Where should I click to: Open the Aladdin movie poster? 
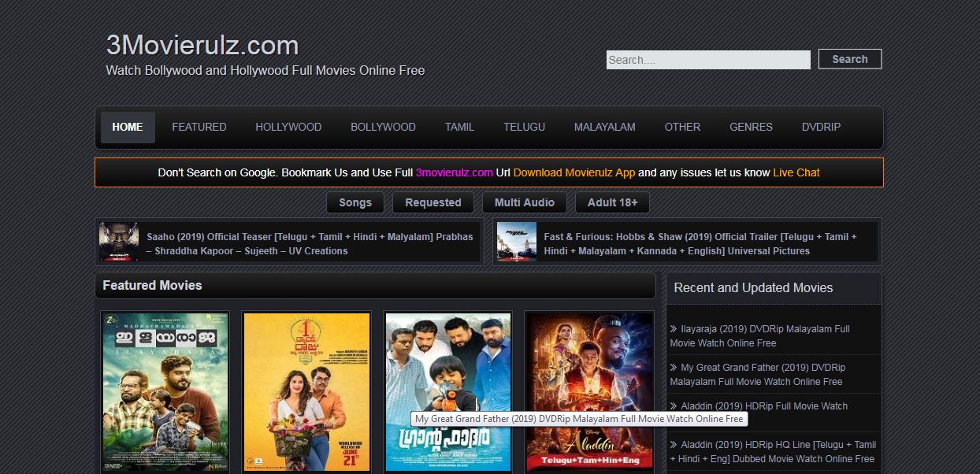coord(589,392)
